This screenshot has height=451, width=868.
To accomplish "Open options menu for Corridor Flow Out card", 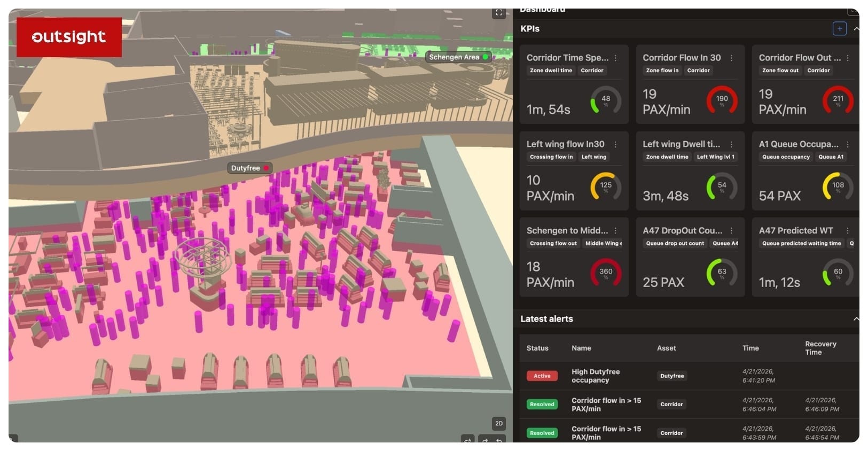I will click(x=848, y=58).
